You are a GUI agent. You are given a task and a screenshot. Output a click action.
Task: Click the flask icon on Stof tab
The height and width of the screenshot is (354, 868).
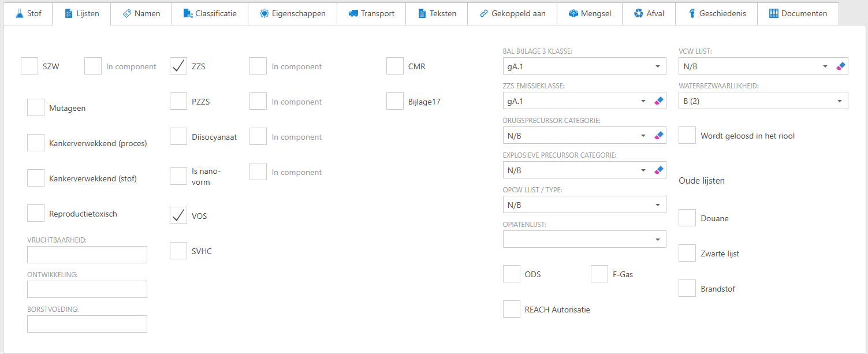point(20,13)
